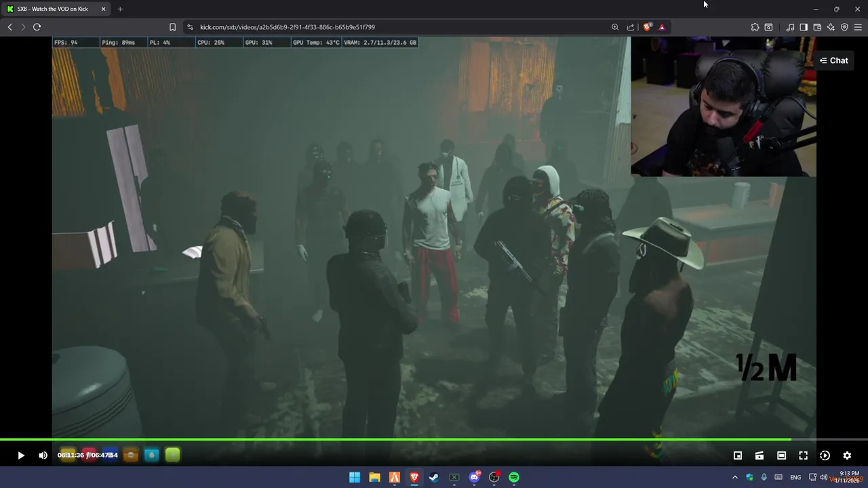The width and height of the screenshot is (868, 488).
Task: Open Brave Rewards triangle icon
Action: pos(662,27)
